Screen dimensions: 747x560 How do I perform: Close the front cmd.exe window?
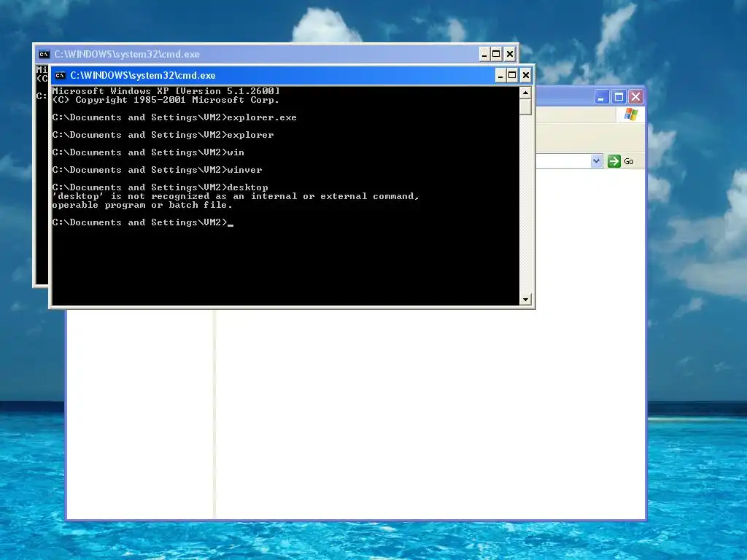(525, 75)
